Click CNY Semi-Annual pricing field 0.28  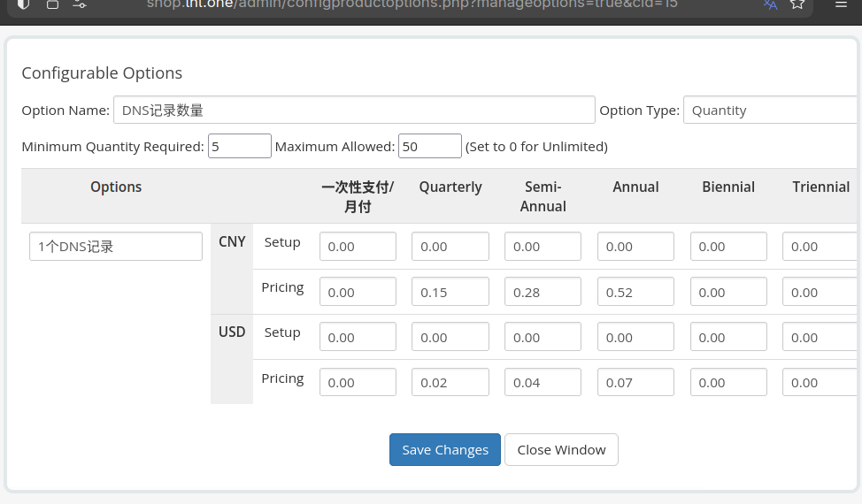click(x=543, y=292)
